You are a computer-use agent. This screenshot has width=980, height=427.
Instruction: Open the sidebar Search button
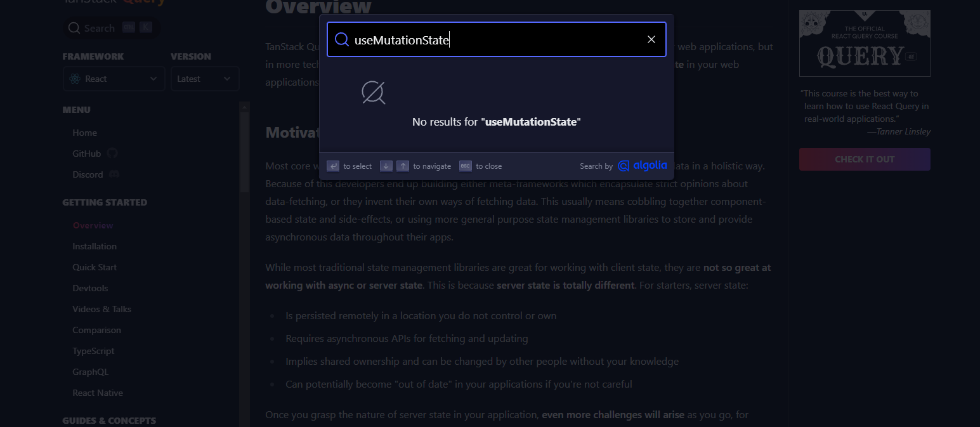[x=111, y=28]
